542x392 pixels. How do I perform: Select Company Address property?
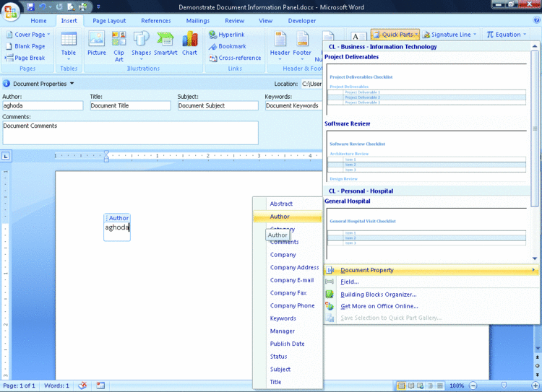click(x=288, y=267)
